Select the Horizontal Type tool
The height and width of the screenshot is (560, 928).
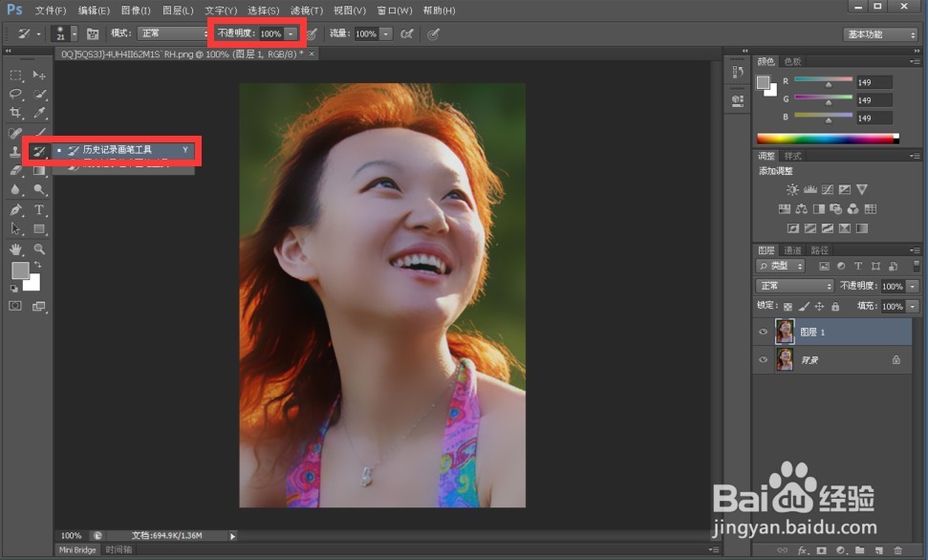39,209
